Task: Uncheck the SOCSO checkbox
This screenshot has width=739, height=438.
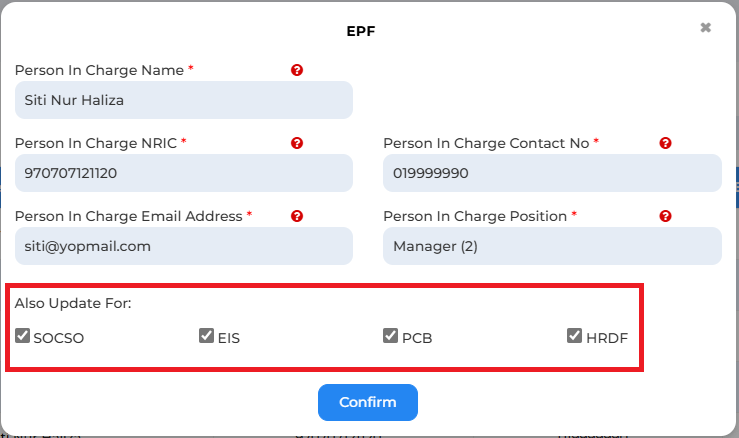Action: pos(22,336)
